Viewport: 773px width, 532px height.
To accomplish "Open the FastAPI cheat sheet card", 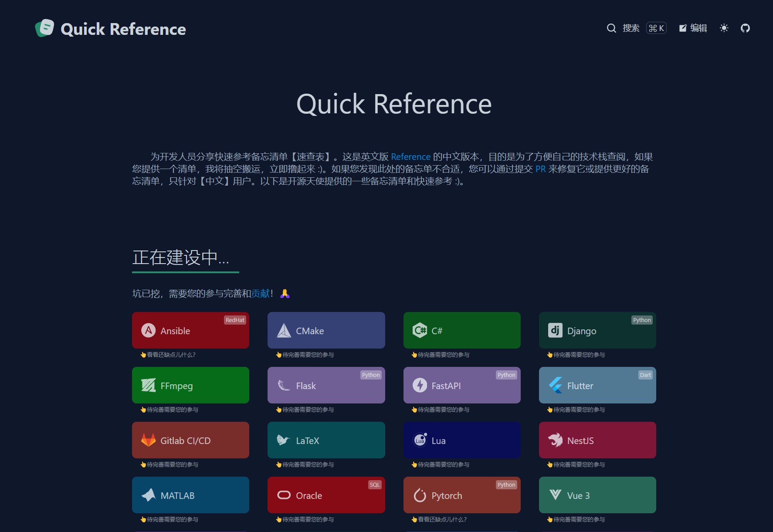I will (x=462, y=385).
